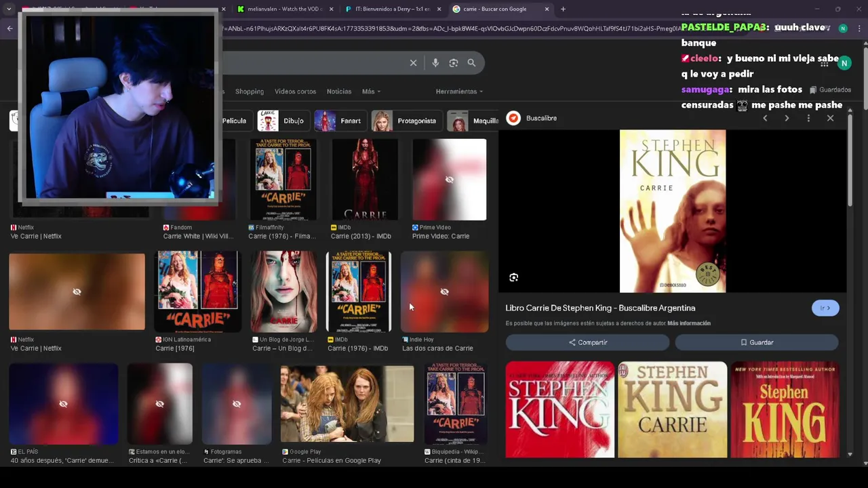This screenshot has height=488, width=868.
Task: Filter images by Maquillaje chip
Action: 473,121
